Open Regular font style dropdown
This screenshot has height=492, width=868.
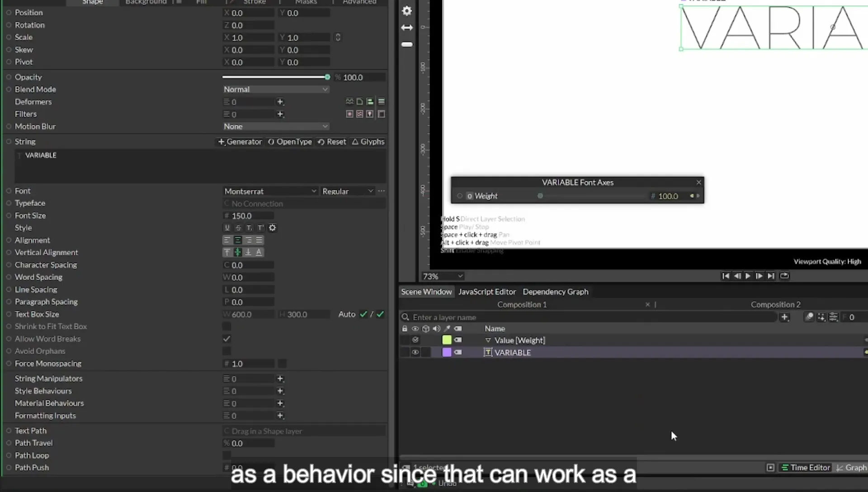tap(348, 191)
